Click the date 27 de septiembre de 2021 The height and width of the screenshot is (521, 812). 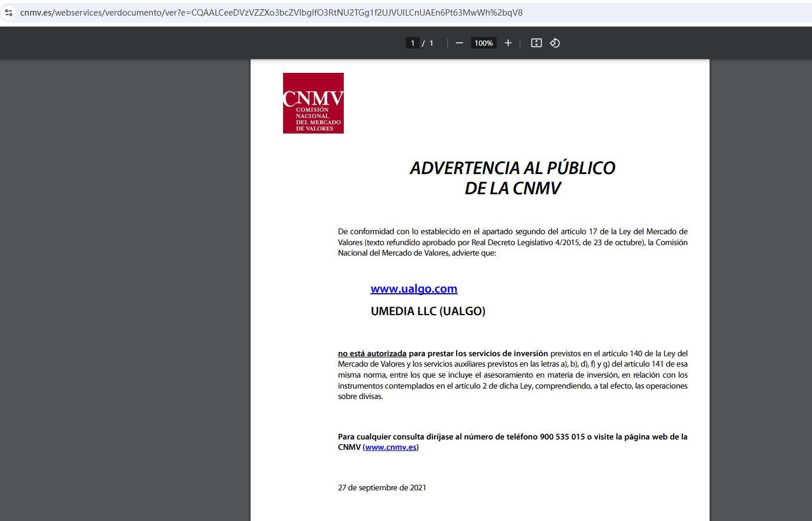[382, 487]
